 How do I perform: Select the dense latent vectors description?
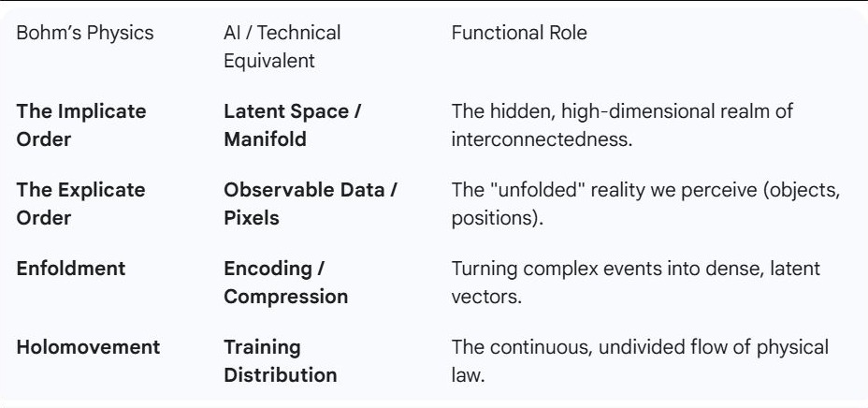coord(635,283)
